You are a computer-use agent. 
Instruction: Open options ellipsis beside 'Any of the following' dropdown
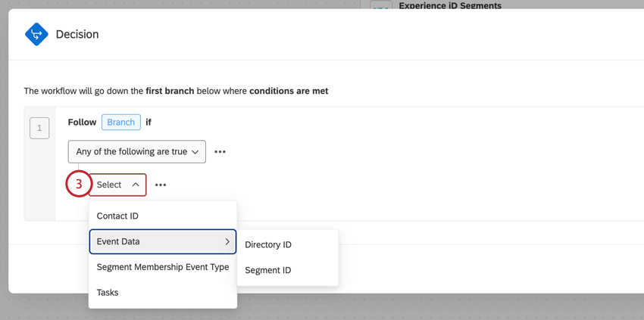click(x=220, y=152)
